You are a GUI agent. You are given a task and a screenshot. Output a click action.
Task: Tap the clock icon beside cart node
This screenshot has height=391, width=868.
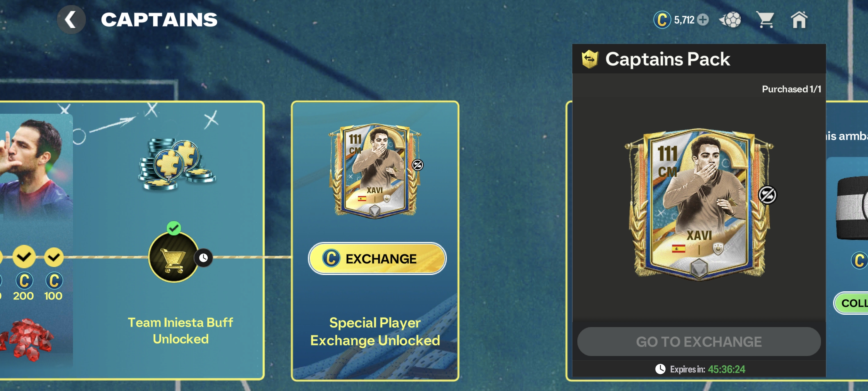[203, 258]
